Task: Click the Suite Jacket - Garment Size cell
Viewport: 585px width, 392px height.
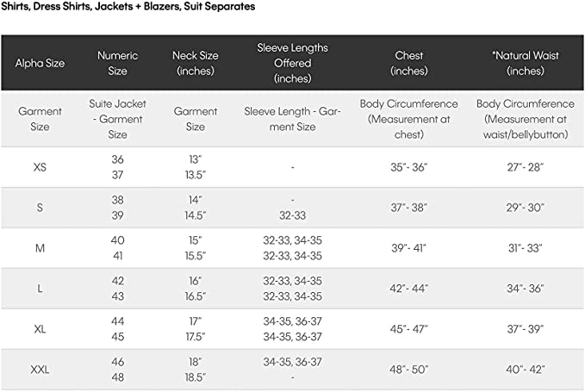Action: click(x=117, y=119)
